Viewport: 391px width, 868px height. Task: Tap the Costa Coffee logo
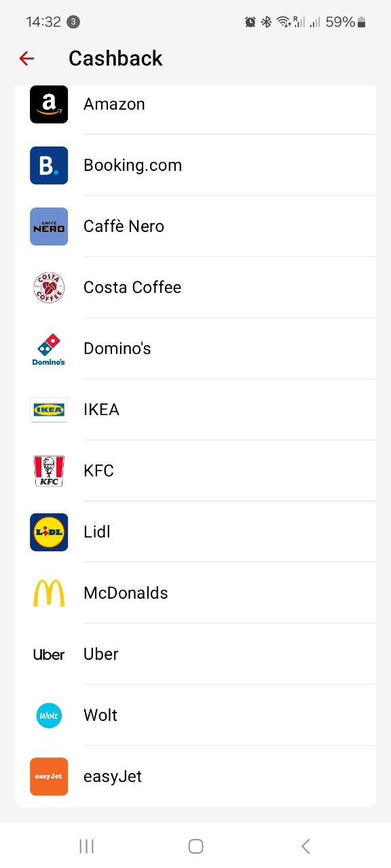coord(49,288)
